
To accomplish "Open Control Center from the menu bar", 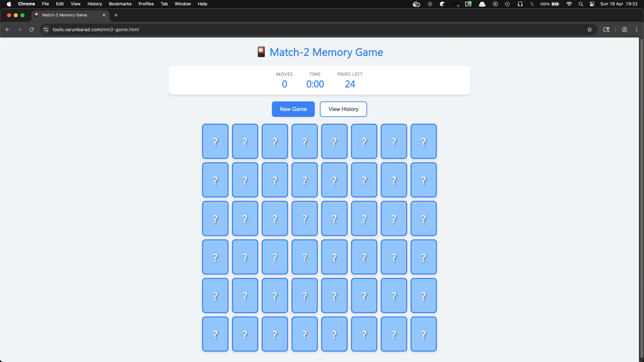I will click(592, 4).
